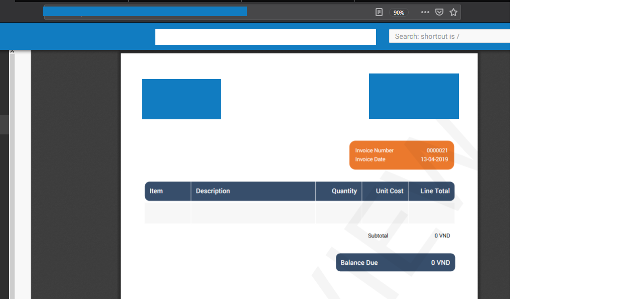This screenshot has width=644, height=299.
Task: Bookmark this page with the star icon
Action: 453,12
